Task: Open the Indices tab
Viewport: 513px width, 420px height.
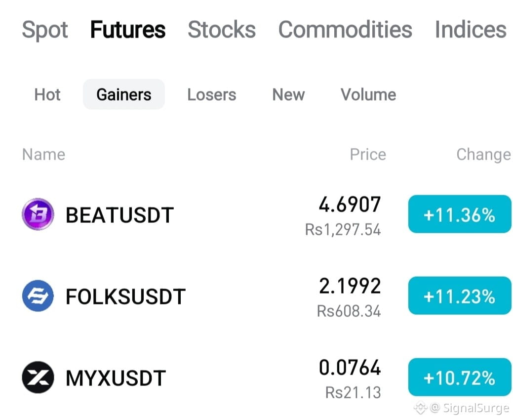Action: pyautogui.click(x=471, y=30)
